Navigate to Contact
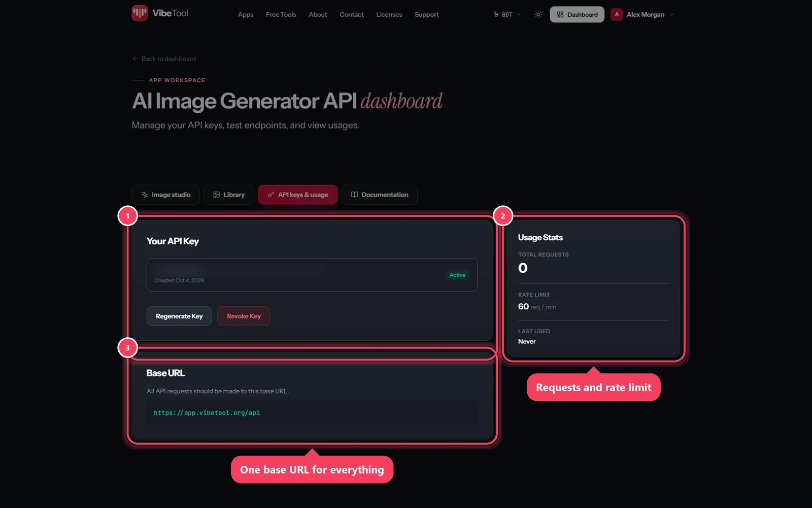 (352, 15)
